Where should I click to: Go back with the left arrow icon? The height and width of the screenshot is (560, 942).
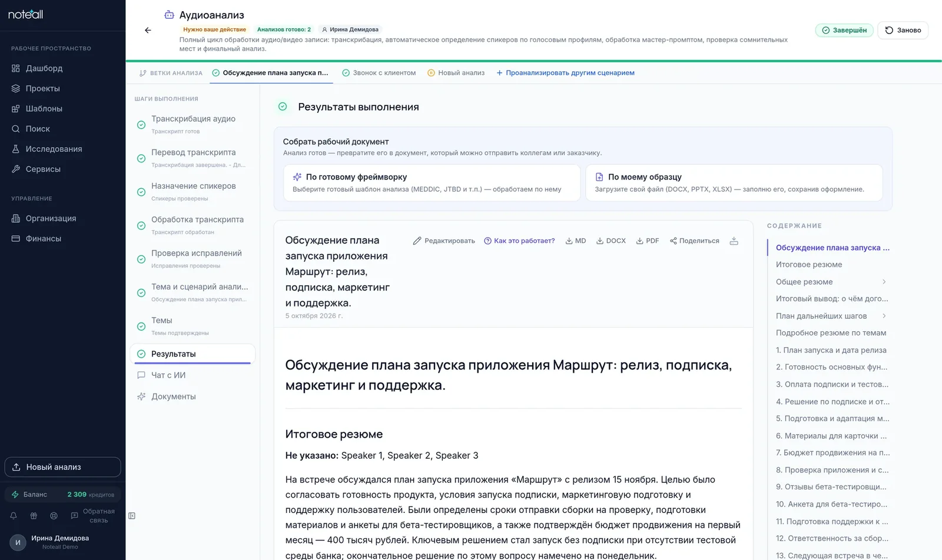tap(148, 30)
